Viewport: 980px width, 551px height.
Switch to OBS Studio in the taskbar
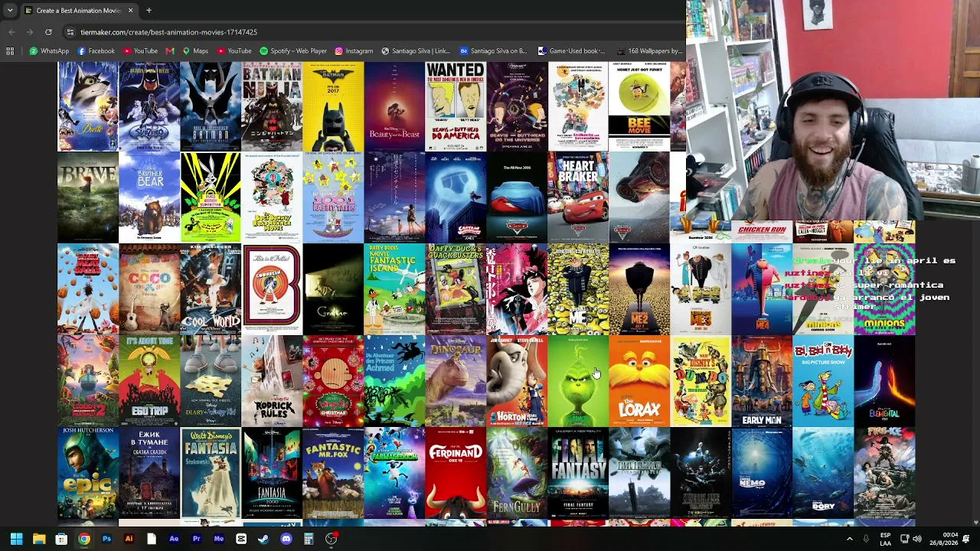click(x=331, y=539)
